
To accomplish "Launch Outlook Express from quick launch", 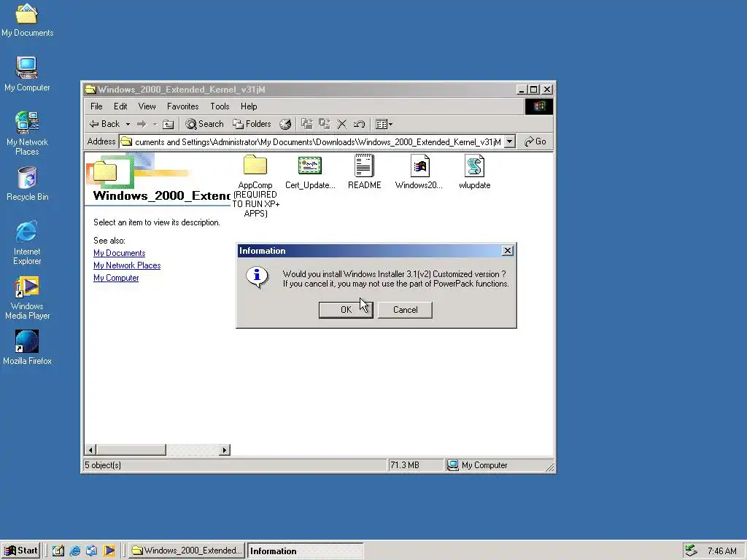I will click(91, 551).
